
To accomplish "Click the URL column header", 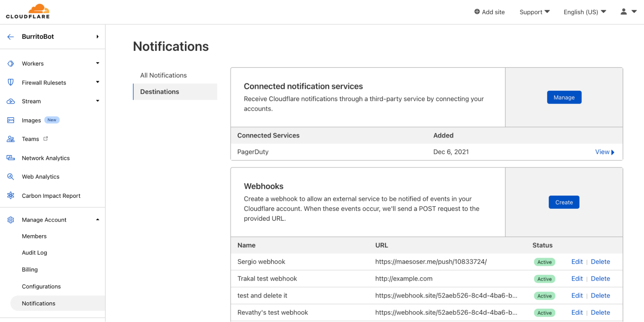I will 381,245.
